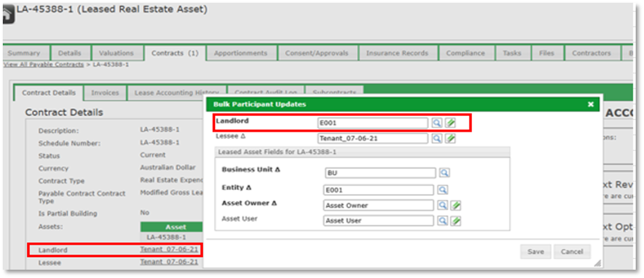Select the Contract Details sub-tab
644x278 pixels.
click(49, 93)
